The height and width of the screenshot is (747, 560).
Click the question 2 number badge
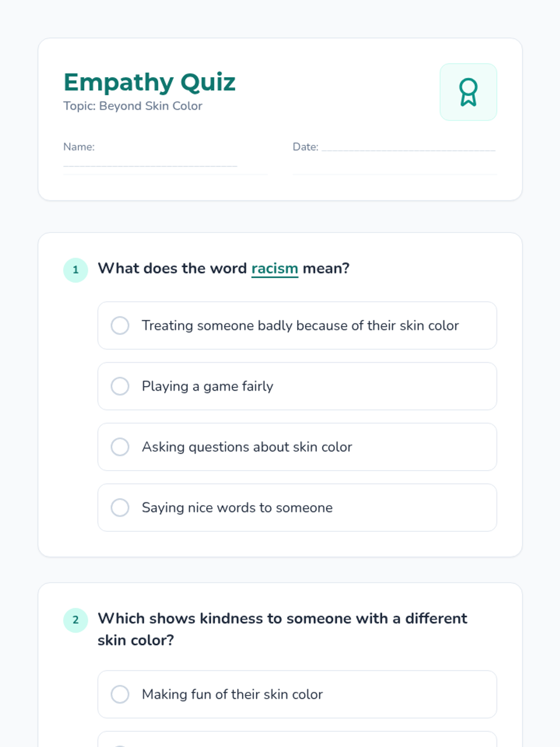click(76, 620)
